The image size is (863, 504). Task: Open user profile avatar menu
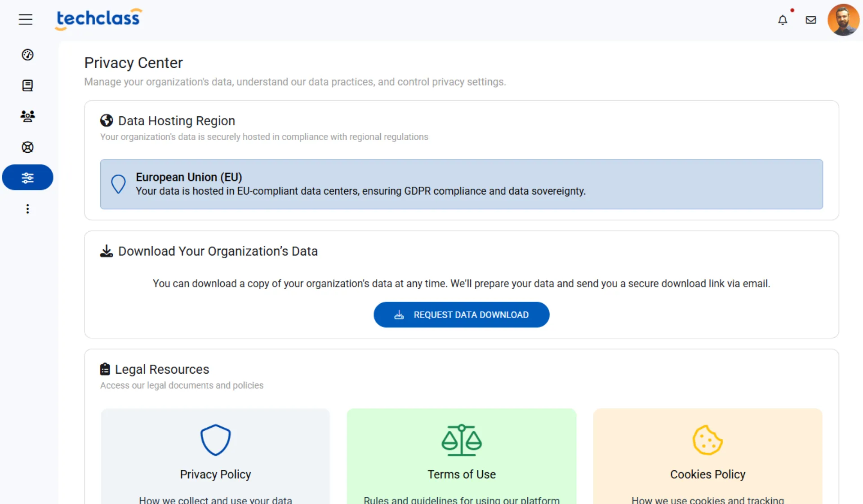(843, 20)
